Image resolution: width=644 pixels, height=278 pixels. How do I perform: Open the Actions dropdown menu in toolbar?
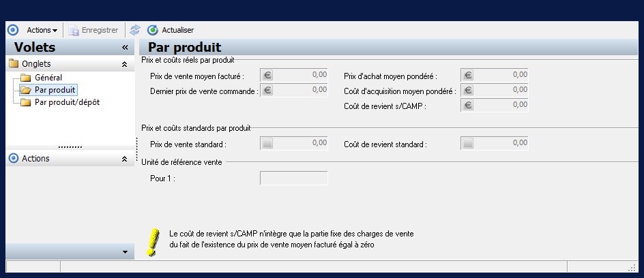pyautogui.click(x=42, y=30)
